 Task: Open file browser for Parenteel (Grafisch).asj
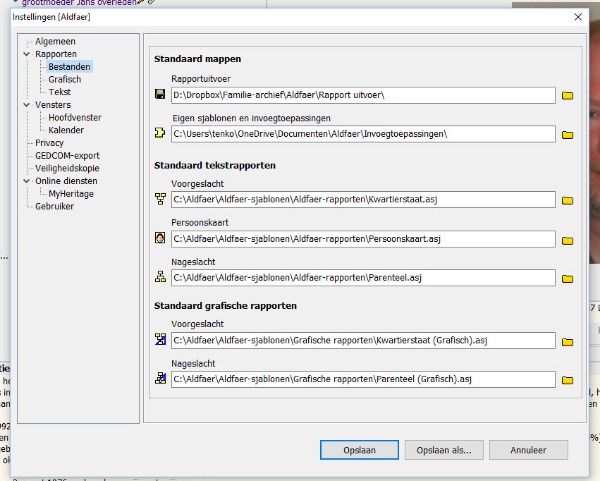[x=567, y=380]
